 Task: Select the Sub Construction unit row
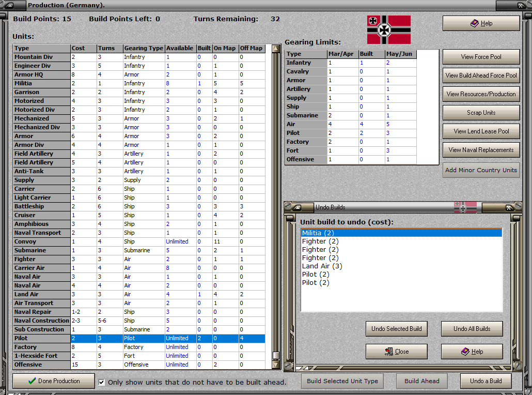pos(139,329)
